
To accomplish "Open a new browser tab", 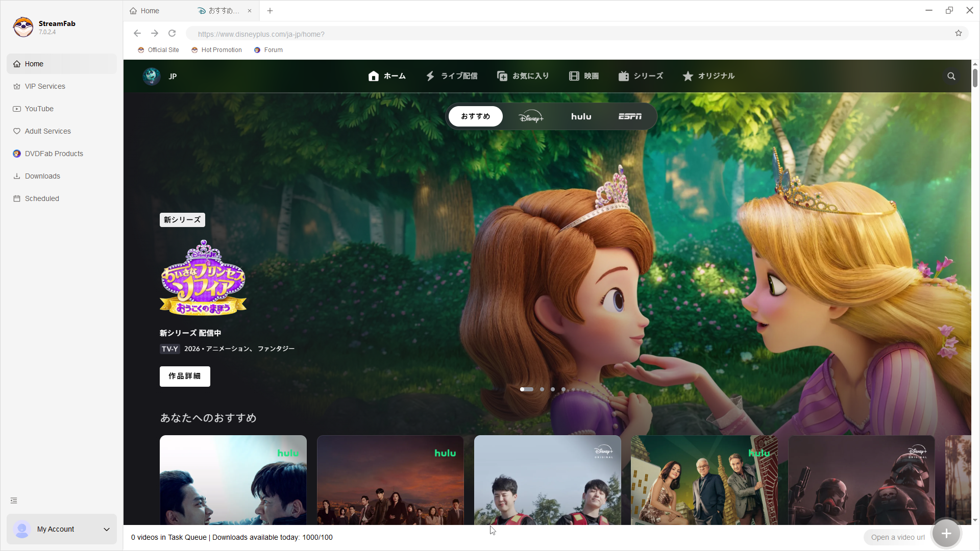I will 270,11.
